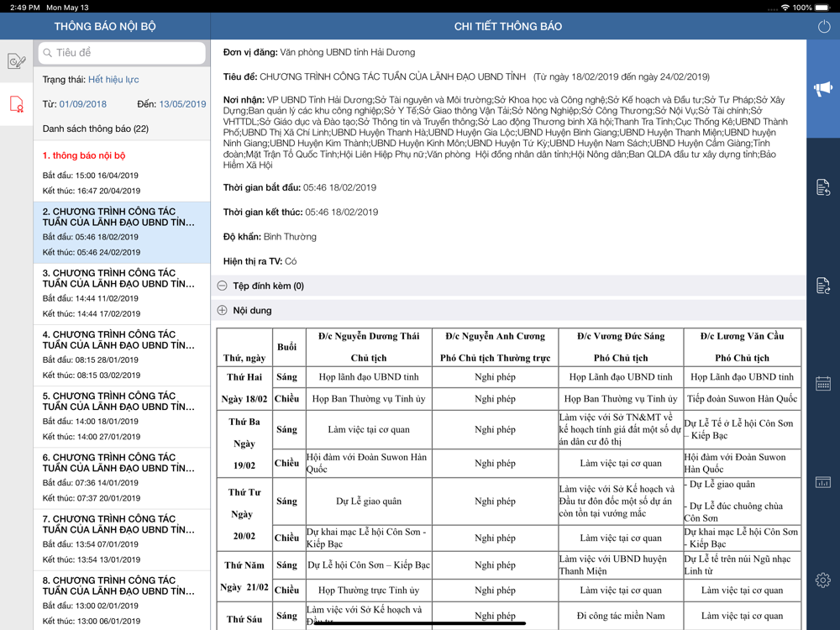Tap the 2:49 PM clock in status bar

pos(24,8)
